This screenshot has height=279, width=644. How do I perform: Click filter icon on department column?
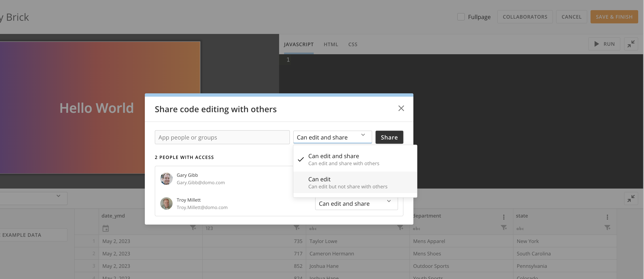(504, 227)
